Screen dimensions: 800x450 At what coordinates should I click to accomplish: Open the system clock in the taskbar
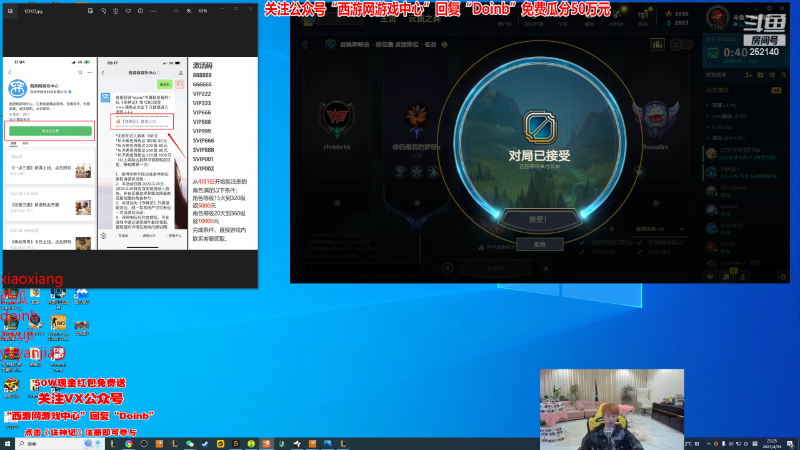point(771,444)
